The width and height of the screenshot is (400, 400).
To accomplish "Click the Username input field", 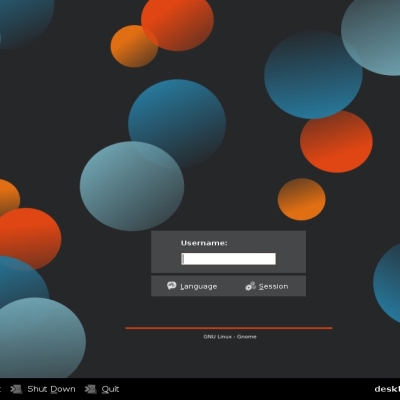I will [x=228, y=259].
